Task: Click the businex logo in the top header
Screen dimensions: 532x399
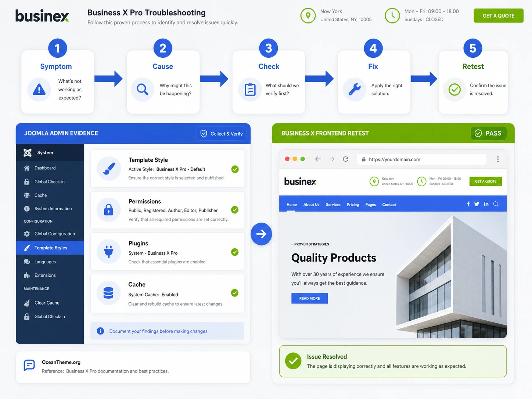Action: point(42,16)
